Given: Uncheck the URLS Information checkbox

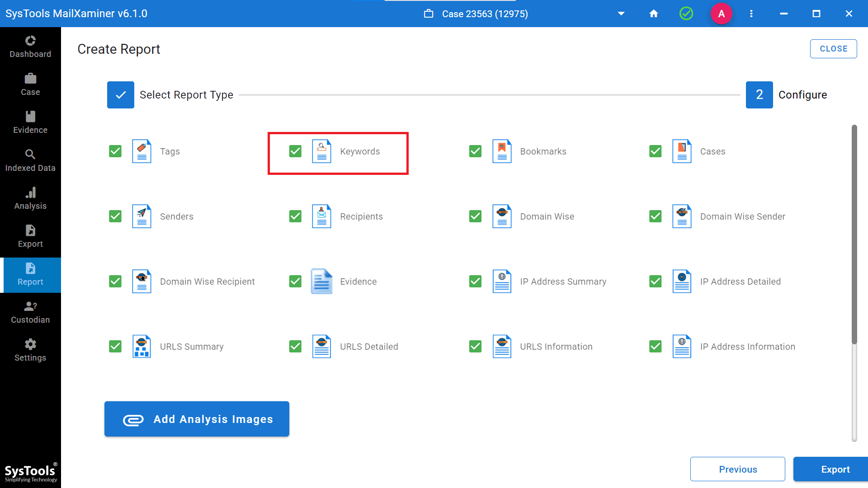Looking at the screenshot, I should pyautogui.click(x=475, y=346).
